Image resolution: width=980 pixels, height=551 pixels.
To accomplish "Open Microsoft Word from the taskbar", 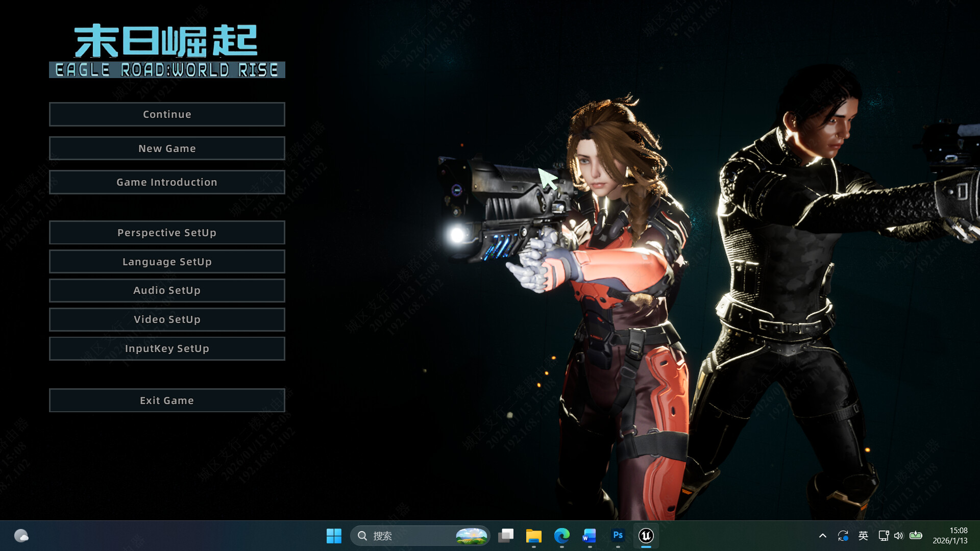I will (589, 536).
